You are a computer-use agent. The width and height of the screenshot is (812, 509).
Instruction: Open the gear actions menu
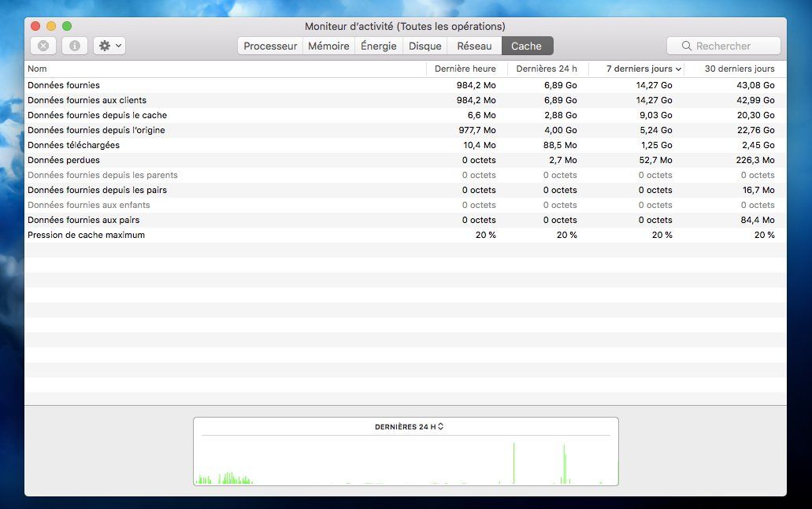point(109,46)
